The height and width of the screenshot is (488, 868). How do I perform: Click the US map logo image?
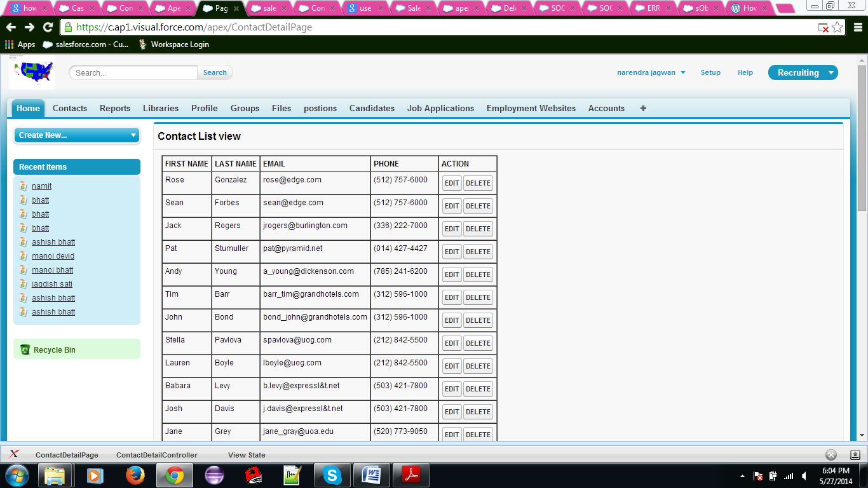(x=32, y=72)
